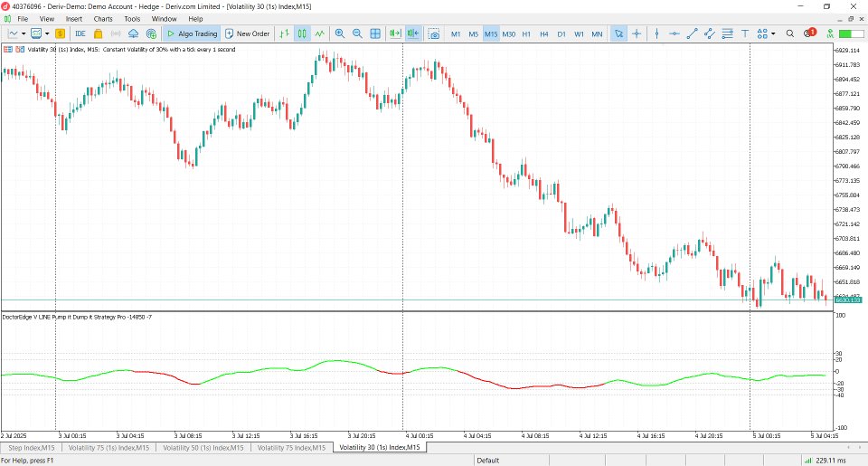Launch the MetaEditor IDE

click(80, 33)
